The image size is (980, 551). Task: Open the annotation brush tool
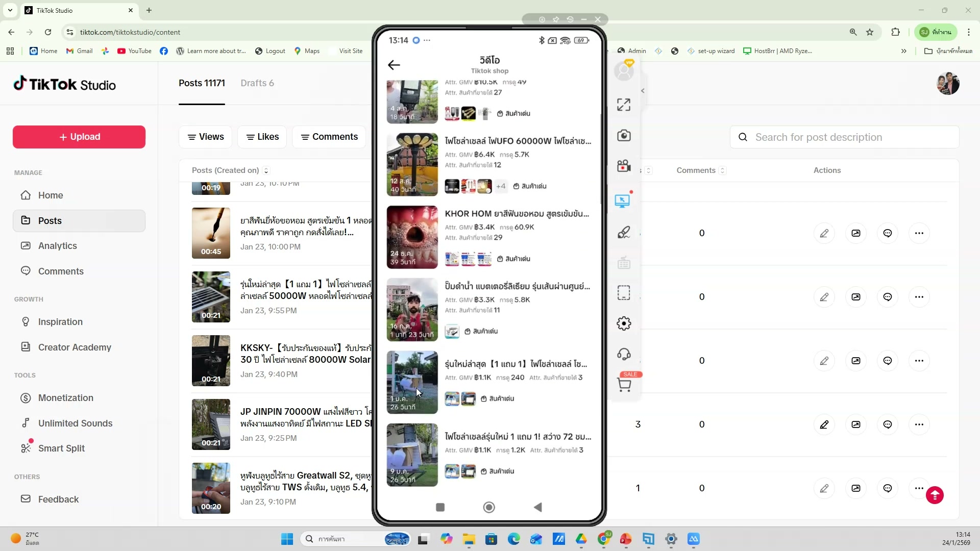(624, 232)
